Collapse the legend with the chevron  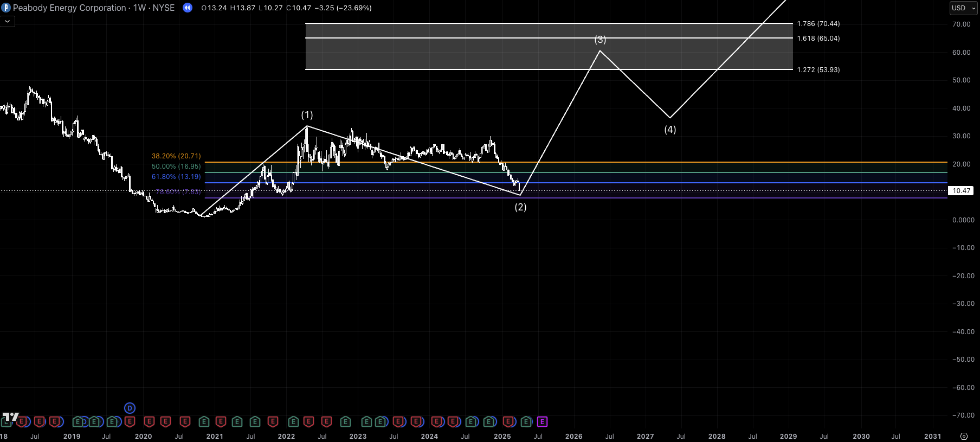tap(8, 21)
